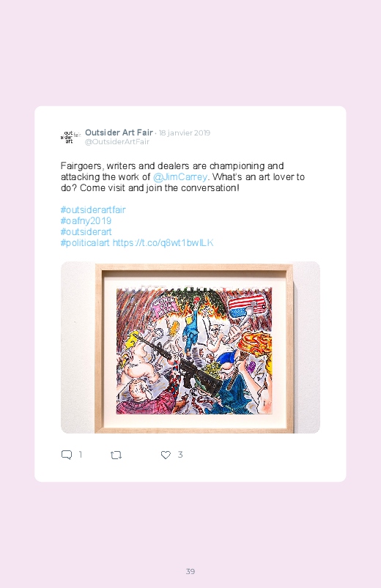Open the @OutsiderArtFair handle

click(117, 142)
